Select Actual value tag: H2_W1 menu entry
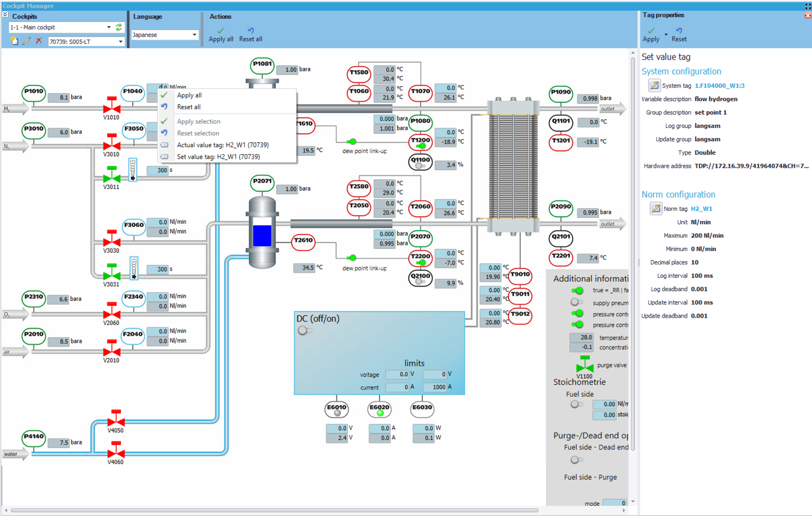Screen dimensions: 812x516 tap(222, 145)
